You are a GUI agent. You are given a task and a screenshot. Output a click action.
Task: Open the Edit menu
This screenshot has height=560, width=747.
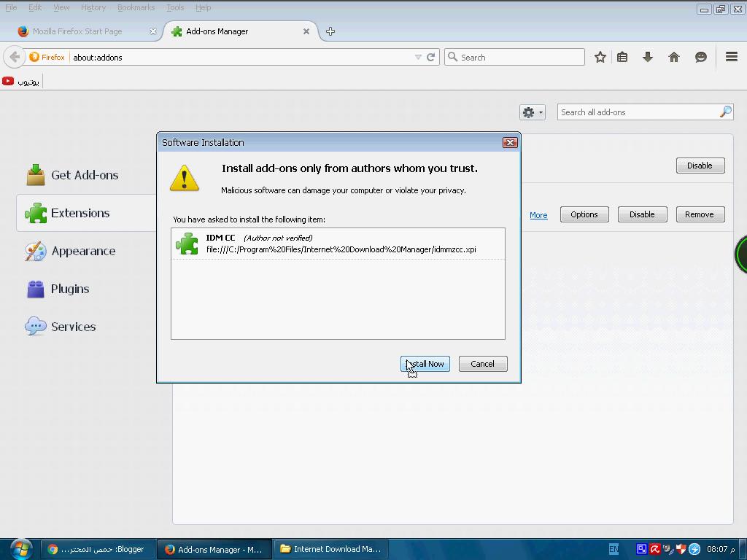(35, 7)
